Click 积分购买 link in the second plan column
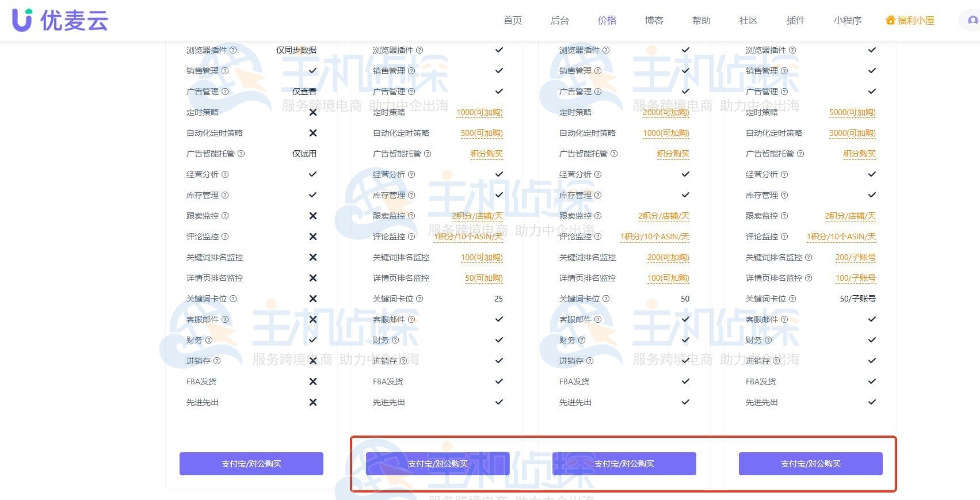Screen dimensions: 980x500 click(487, 154)
